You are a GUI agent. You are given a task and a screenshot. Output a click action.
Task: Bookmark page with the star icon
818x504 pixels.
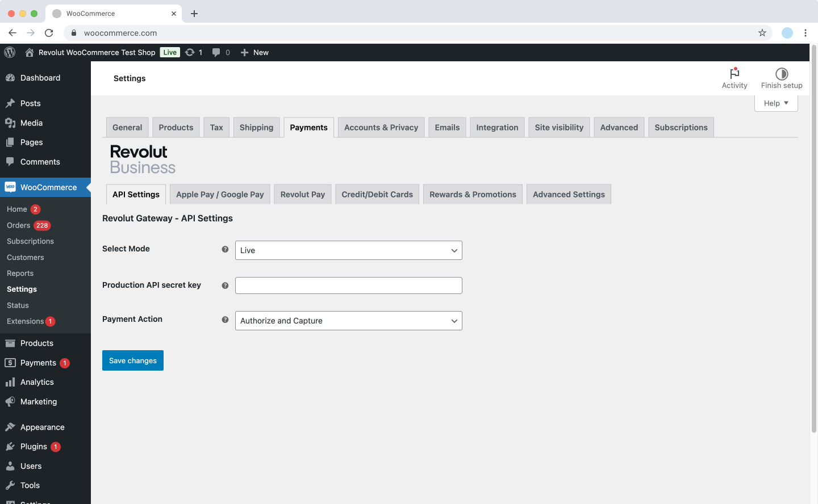coord(762,33)
